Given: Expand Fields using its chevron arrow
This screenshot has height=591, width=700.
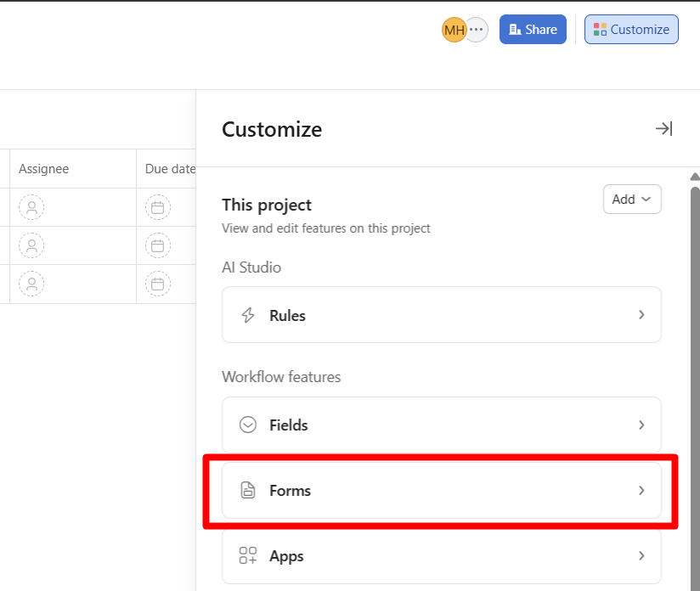Looking at the screenshot, I should coord(641,425).
